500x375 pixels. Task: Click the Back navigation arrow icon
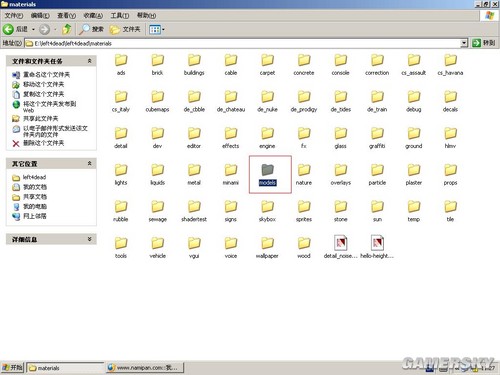[8, 29]
